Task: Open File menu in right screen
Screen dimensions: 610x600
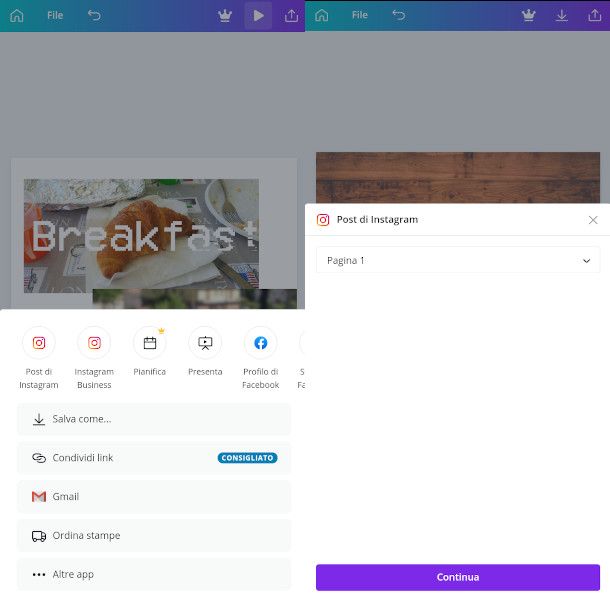Action: (x=359, y=15)
